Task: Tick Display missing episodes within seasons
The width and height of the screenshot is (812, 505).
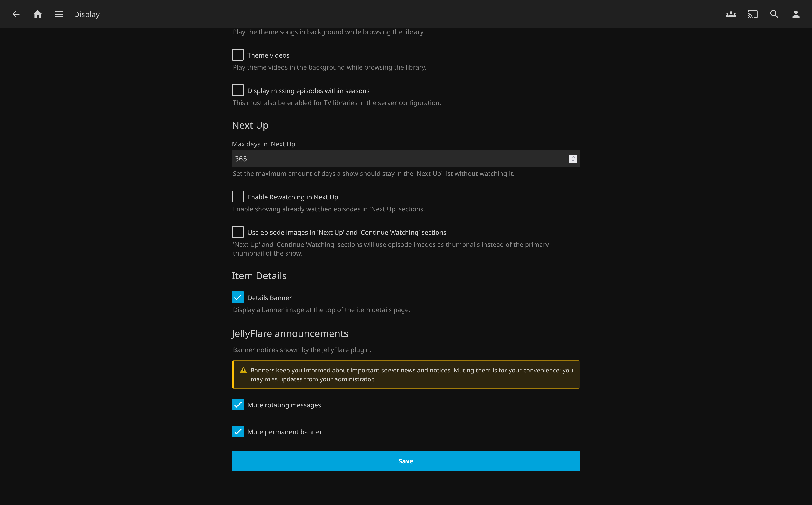Action: coord(238,90)
